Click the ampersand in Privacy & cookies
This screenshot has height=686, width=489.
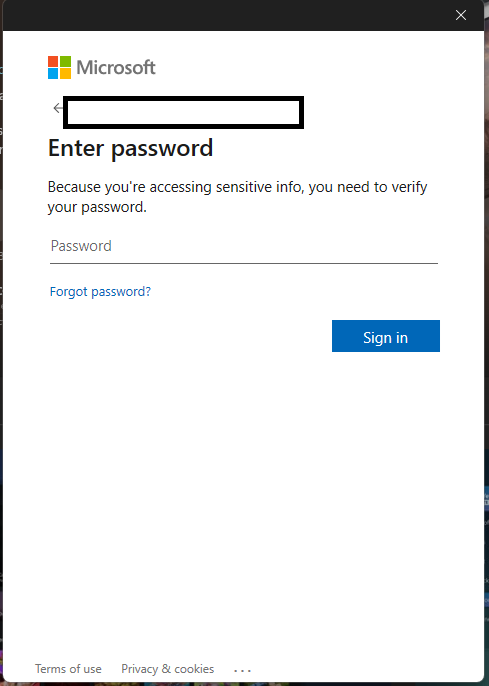click(x=166, y=669)
